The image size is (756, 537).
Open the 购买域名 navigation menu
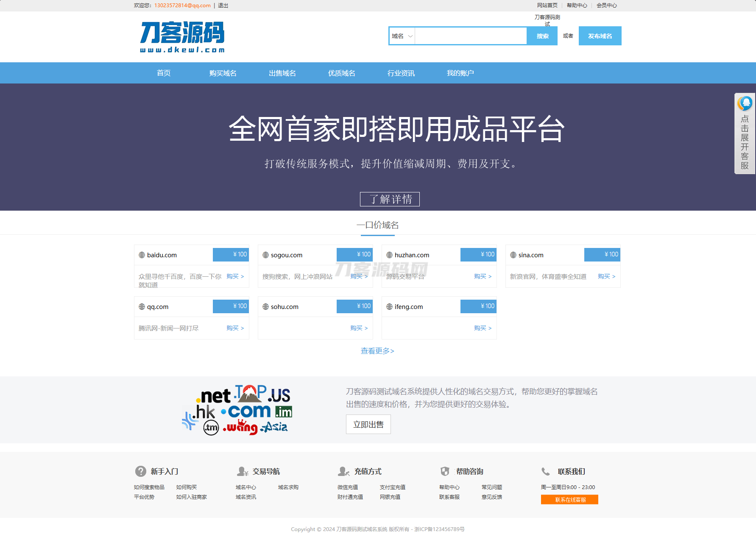222,73
